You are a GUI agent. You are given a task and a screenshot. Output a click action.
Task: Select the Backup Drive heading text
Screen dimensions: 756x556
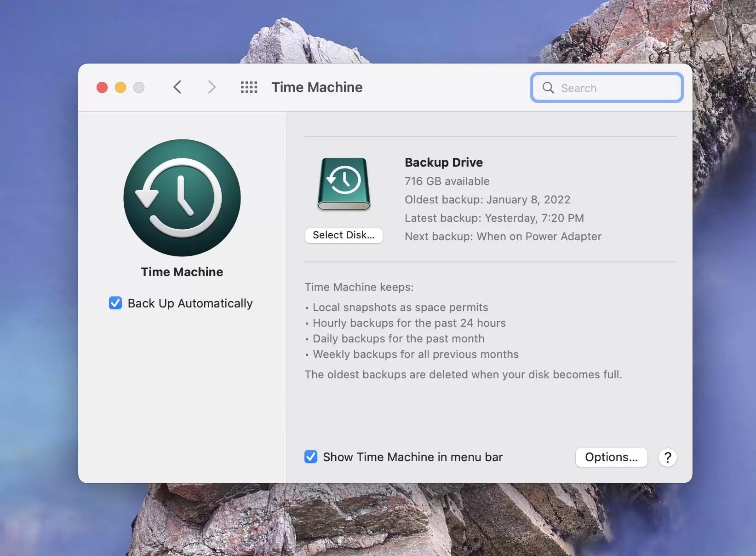443,162
